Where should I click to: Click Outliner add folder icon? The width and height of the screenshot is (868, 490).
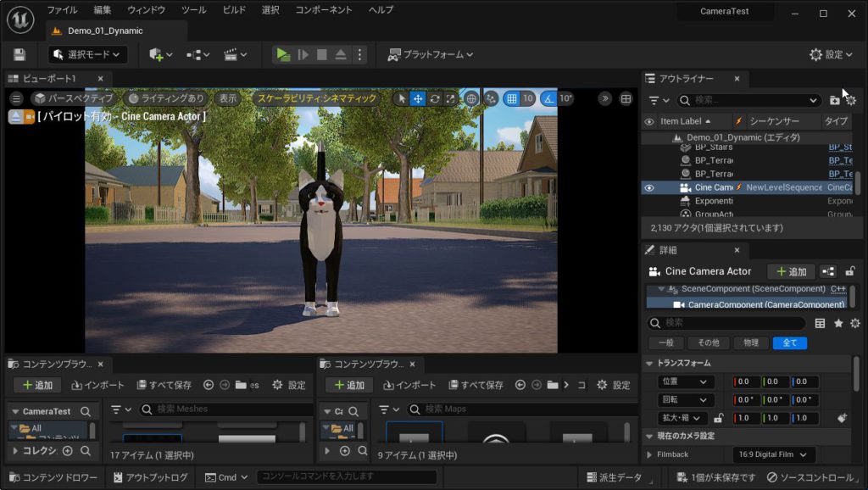click(835, 100)
